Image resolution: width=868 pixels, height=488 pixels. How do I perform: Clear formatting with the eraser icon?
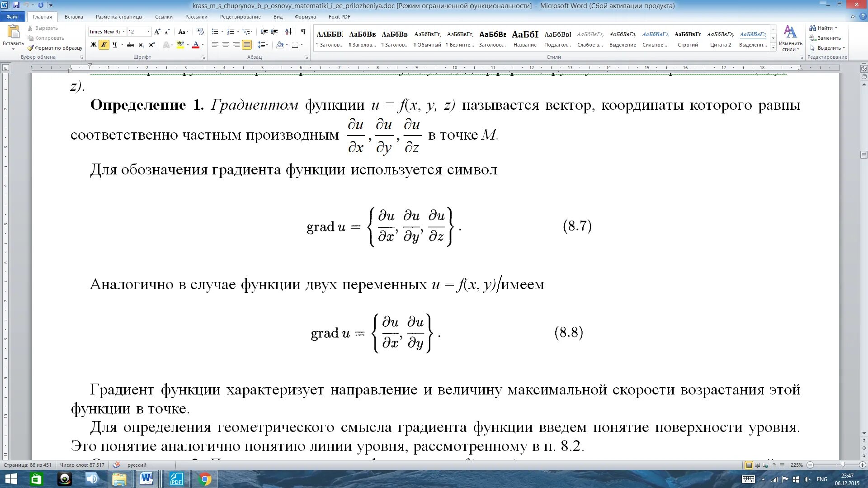(200, 32)
